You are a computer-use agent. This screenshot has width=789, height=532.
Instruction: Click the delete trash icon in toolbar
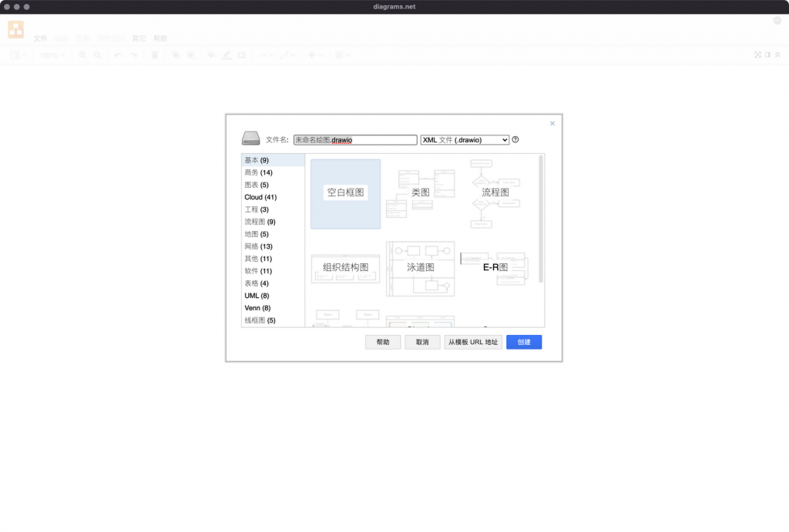click(155, 55)
